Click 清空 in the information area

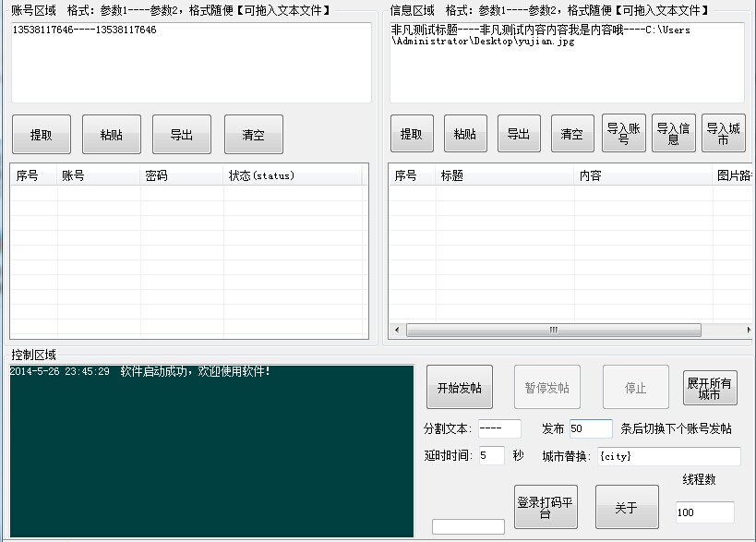pyautogui.click(x=572, y=134)
